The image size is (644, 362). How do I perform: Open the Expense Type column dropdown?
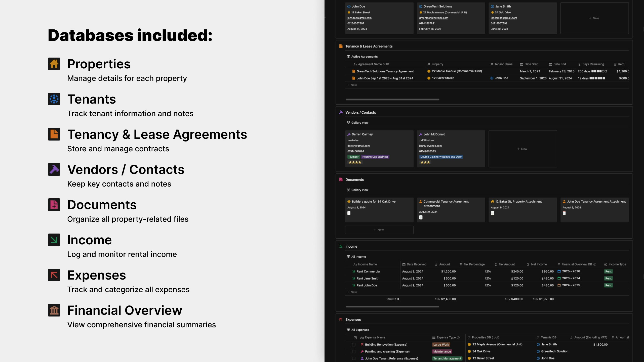[446, 337]
